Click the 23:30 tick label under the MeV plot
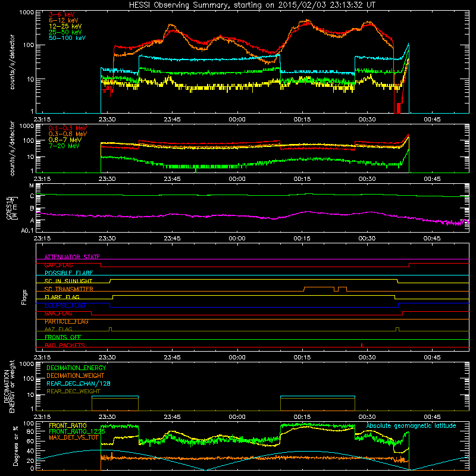The width and height of the screenshot is (476, 476). 107,179
